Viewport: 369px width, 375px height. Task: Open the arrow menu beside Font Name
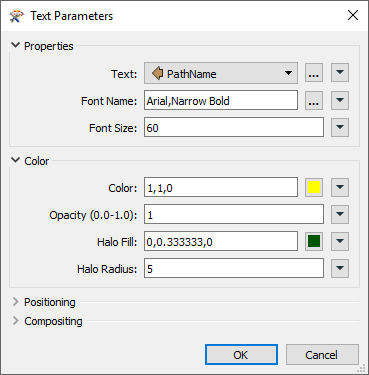coord(340,100)
